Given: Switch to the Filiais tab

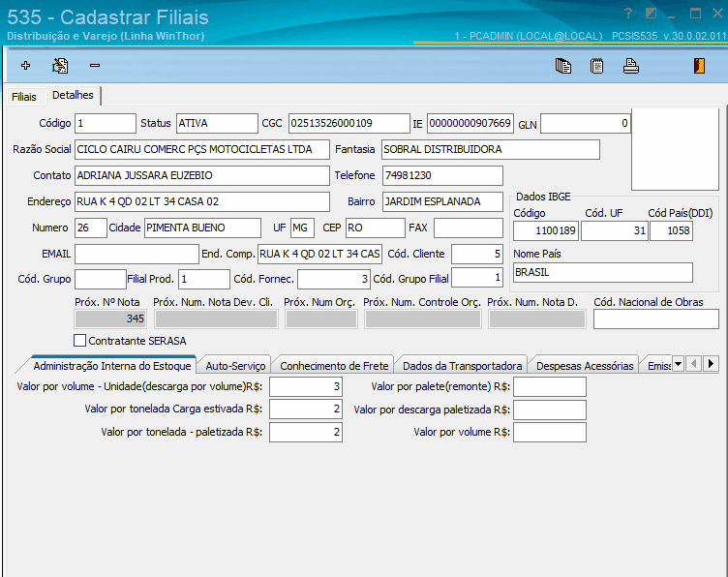Looking at the screenshot, I should 23,97.
